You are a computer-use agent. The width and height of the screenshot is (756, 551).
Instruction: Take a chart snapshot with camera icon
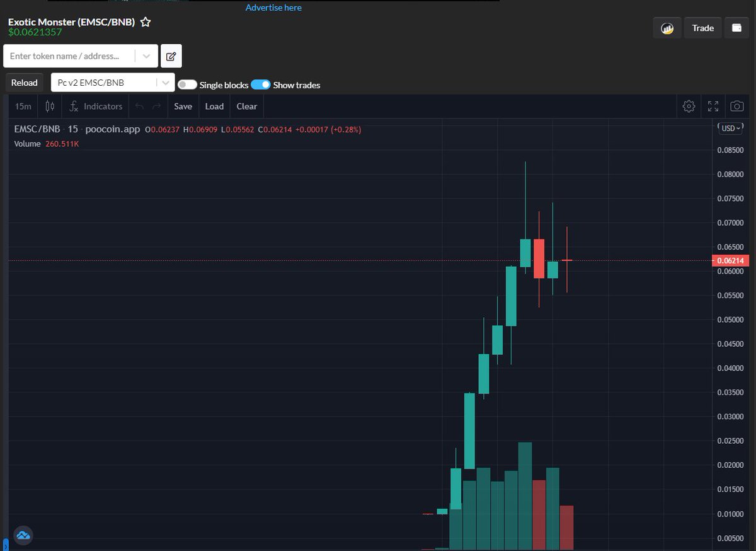coord(737,107)
